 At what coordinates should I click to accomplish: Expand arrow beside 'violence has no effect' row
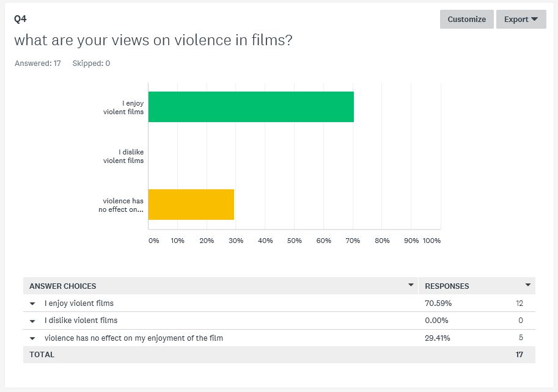coord(32,338)
